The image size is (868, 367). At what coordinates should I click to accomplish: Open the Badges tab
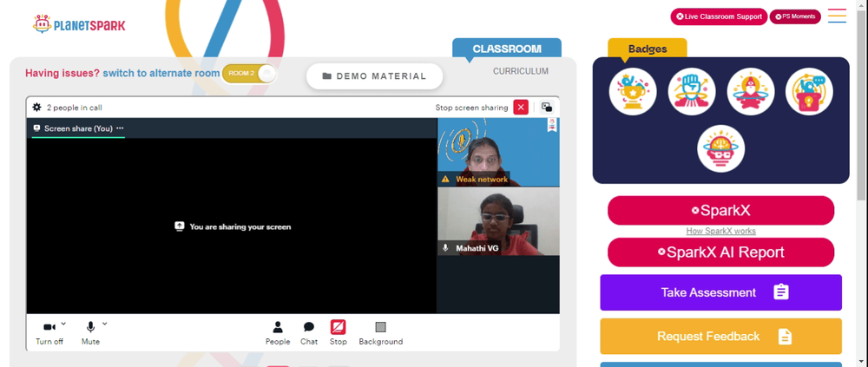[x=648, y=49]
